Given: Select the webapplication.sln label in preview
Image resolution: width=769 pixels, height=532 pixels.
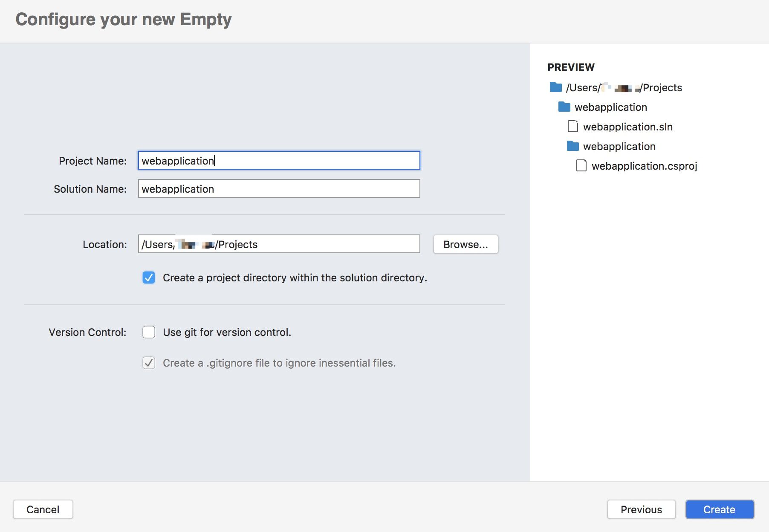Looking at the screenshot, I should (627, 127).
